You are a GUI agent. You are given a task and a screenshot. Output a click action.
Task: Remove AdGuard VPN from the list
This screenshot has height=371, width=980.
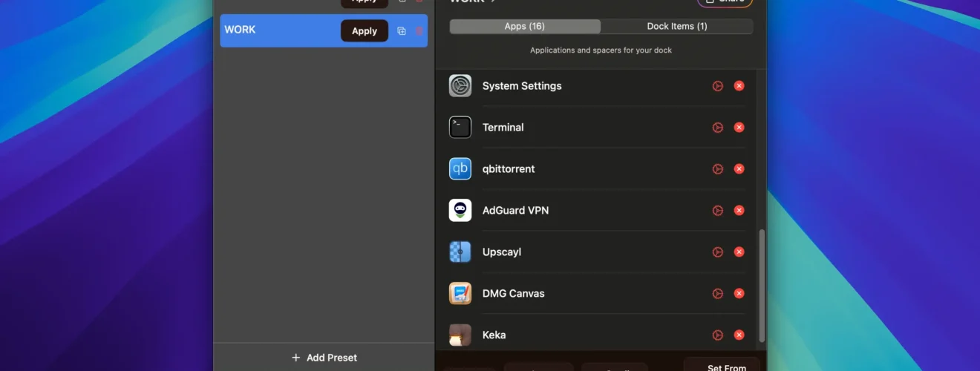pyautogui.click(x=739, y=211)
